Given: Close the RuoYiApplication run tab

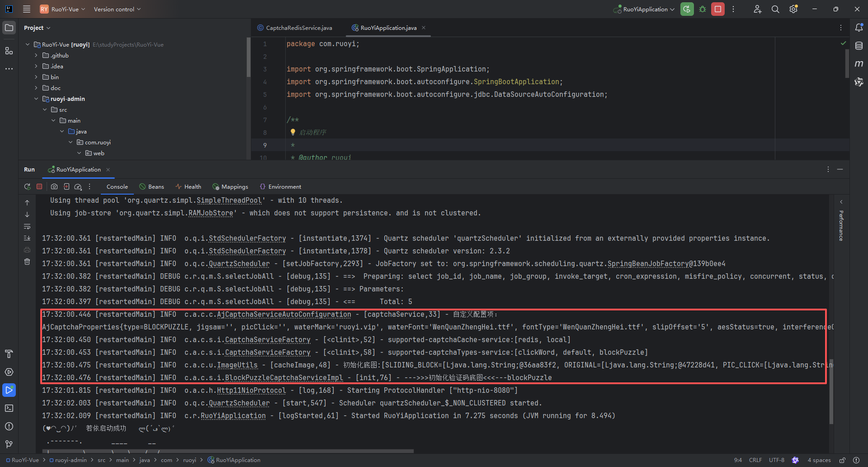Looking at the screenshot, I should 108,170.
